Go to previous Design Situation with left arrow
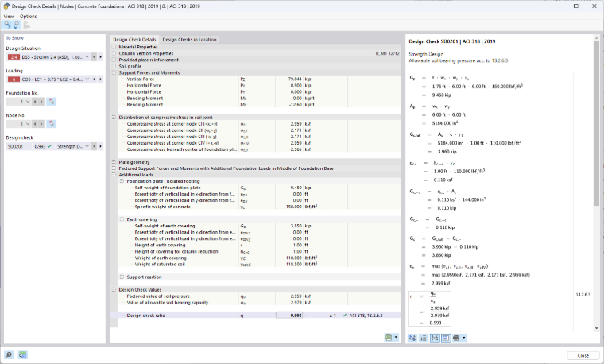604x364 pixels. (94, 57)
